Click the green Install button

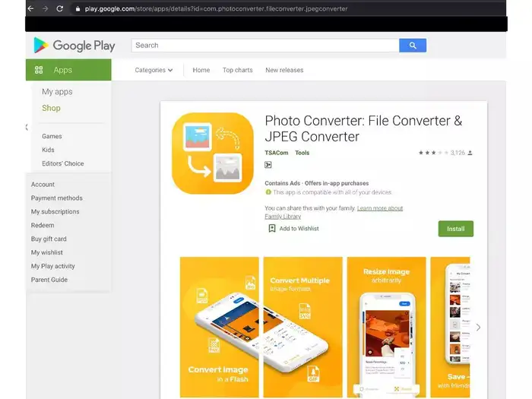pos(455,229)
